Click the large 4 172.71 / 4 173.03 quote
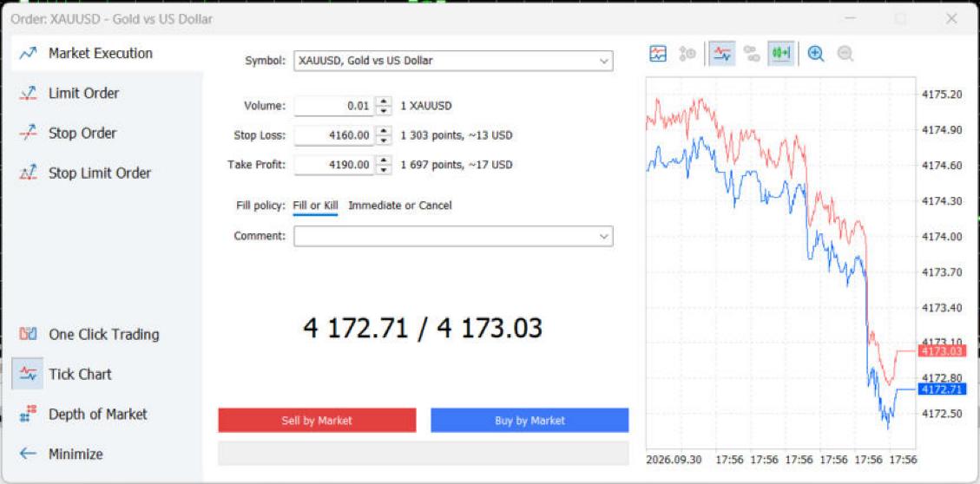Image resolution: width=980 pixels, height=484 pixels. click(x=423, y=328)
